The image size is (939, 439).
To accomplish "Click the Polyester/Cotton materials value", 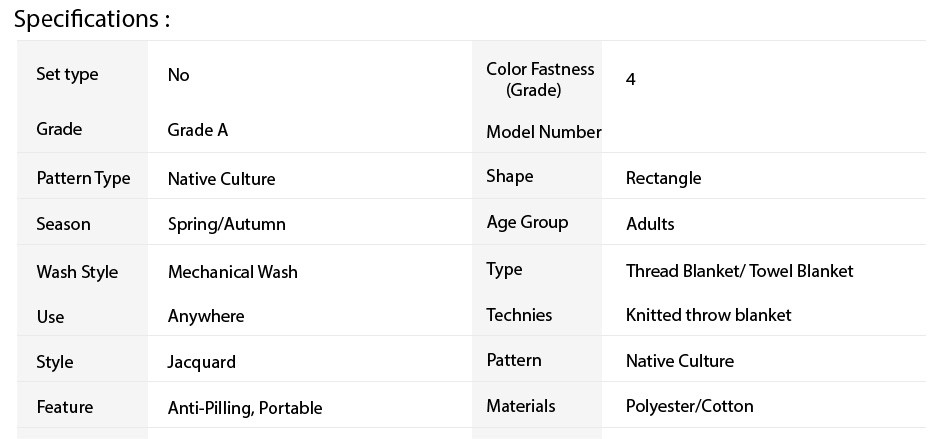I will pyautogui.click(x=689, y=406).
